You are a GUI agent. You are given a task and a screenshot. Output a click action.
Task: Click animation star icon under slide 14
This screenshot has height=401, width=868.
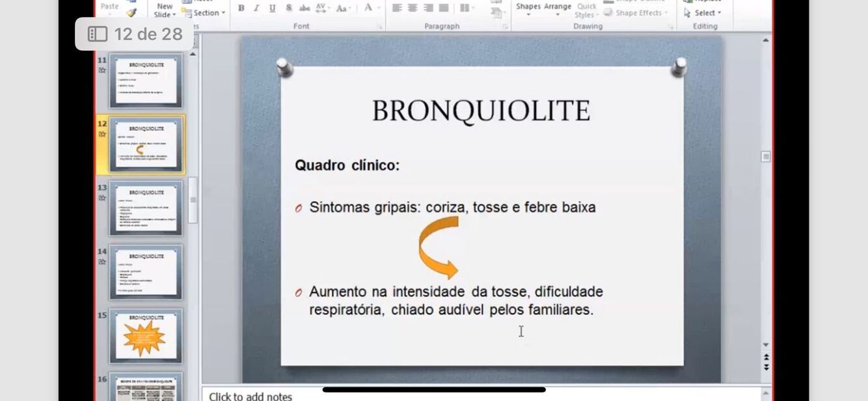(102, 262)
